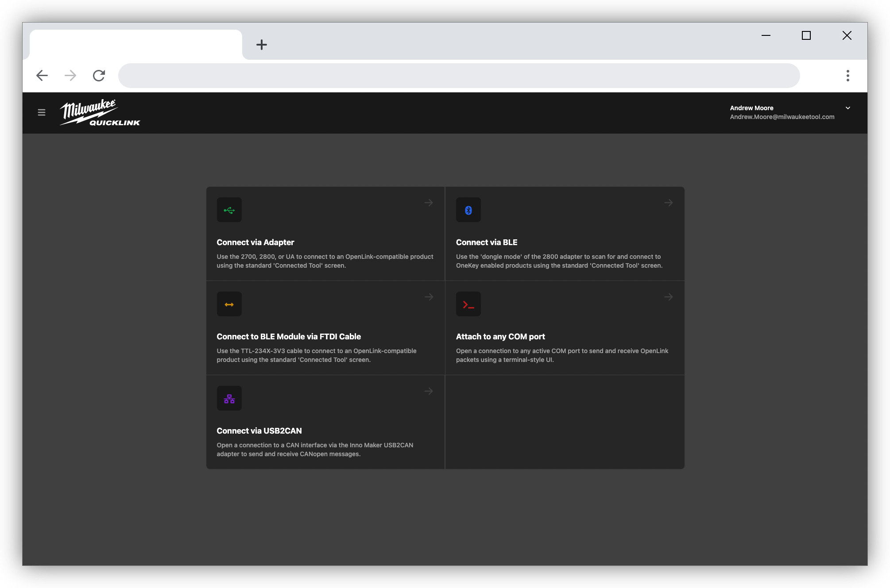This screenshot has height=588, width=890.
Task: Click the TTL-234X-3V3 cable description text
Action: (x=317, y=355)
